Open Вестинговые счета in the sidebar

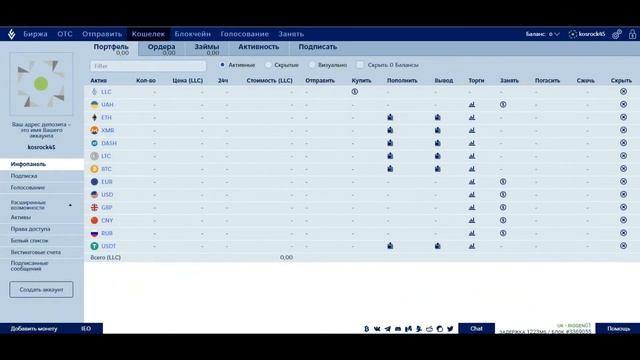point(36,252)
